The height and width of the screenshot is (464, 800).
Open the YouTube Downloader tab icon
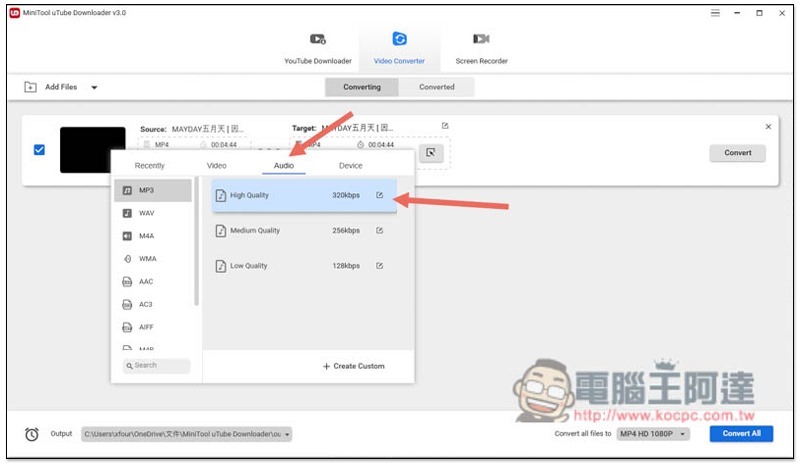pyautogui.click(x=318, y=39)
